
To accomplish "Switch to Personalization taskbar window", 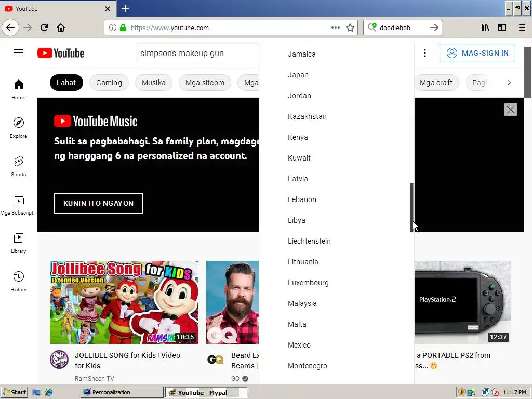I will pos(122,392).
